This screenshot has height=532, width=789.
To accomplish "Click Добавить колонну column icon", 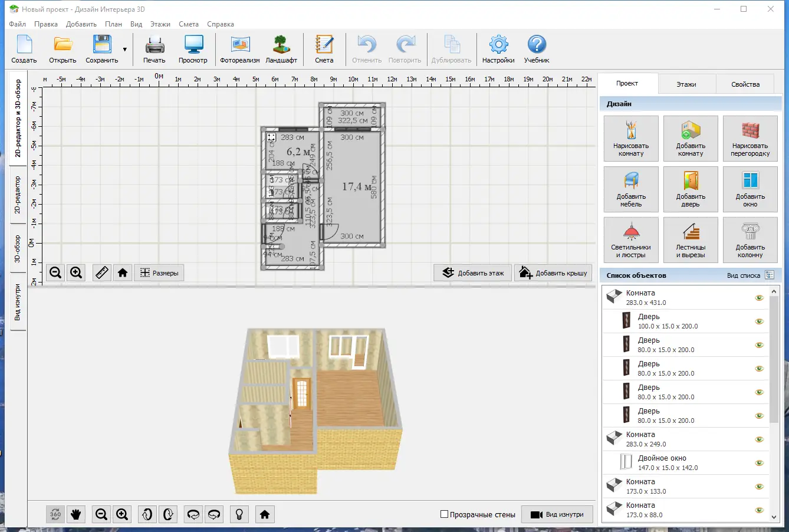I will [750, 239].
